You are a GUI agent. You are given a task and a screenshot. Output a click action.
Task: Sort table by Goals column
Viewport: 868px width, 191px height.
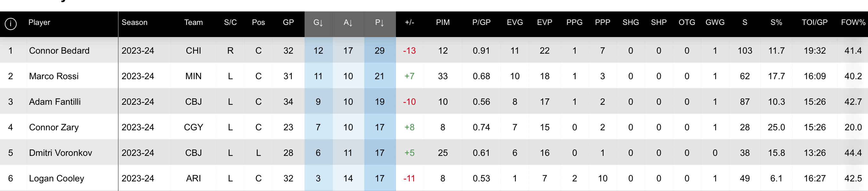(x=318, y=23)
